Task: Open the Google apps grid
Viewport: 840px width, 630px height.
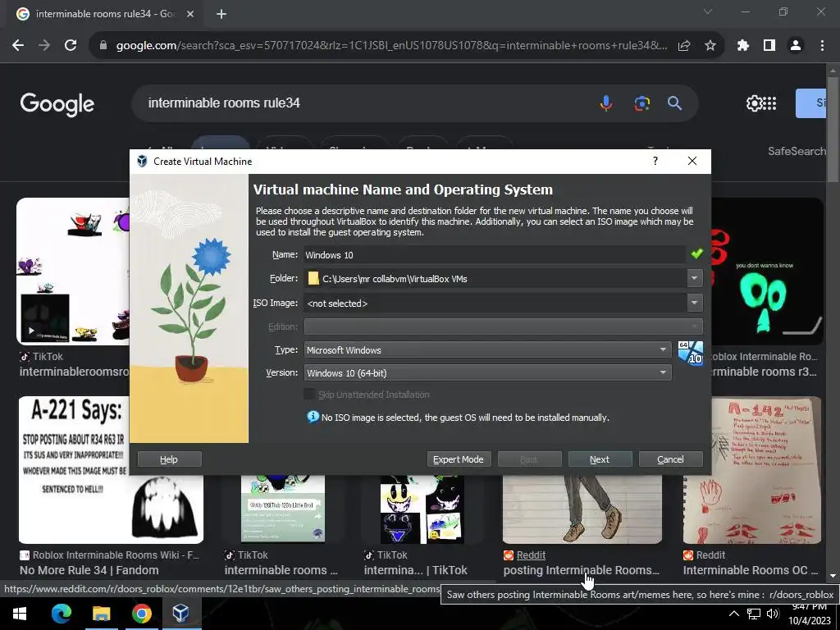Action: [769, 103]
